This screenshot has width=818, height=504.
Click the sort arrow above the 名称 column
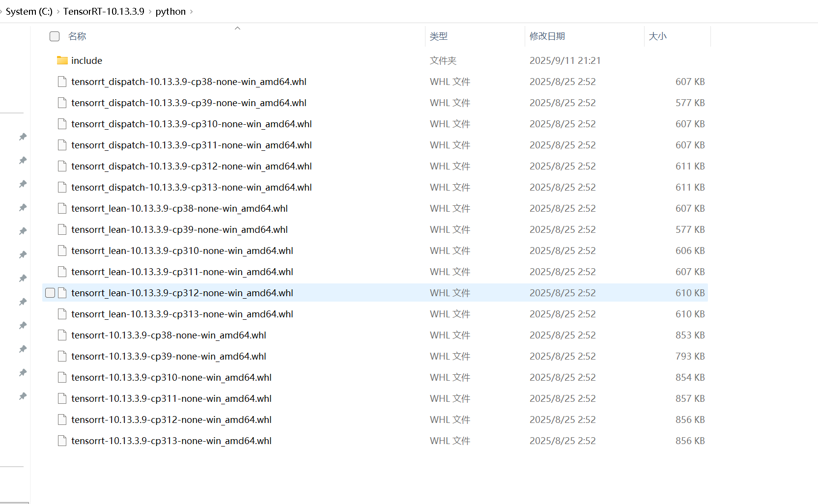237,28
